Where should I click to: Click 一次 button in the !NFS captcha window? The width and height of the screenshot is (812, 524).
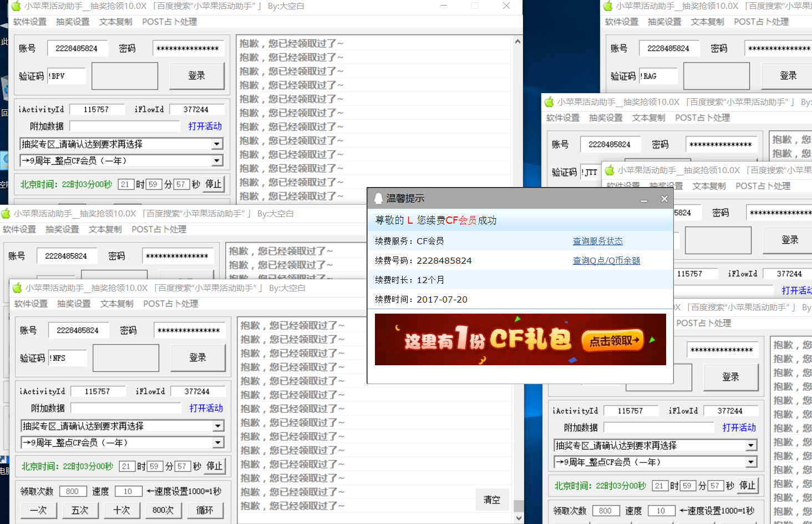pos(38,510)
